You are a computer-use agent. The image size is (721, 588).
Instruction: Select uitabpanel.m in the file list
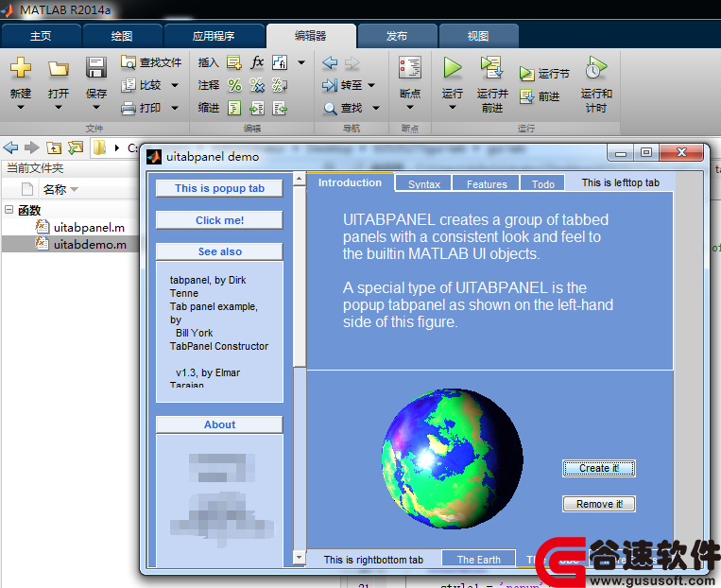point(89,227)
